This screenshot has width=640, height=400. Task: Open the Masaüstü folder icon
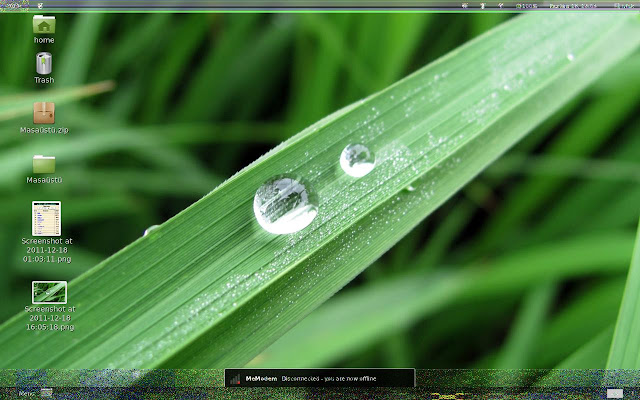point(44,164)
